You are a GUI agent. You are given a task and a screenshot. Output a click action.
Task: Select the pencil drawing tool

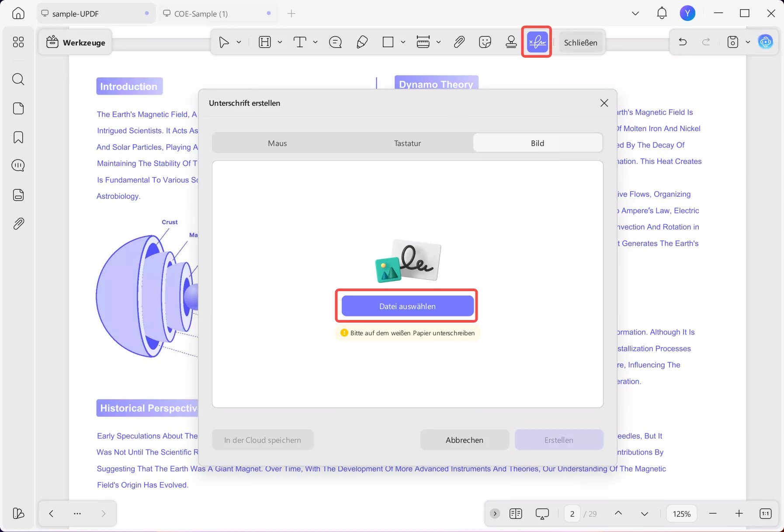tap(362, 42)
